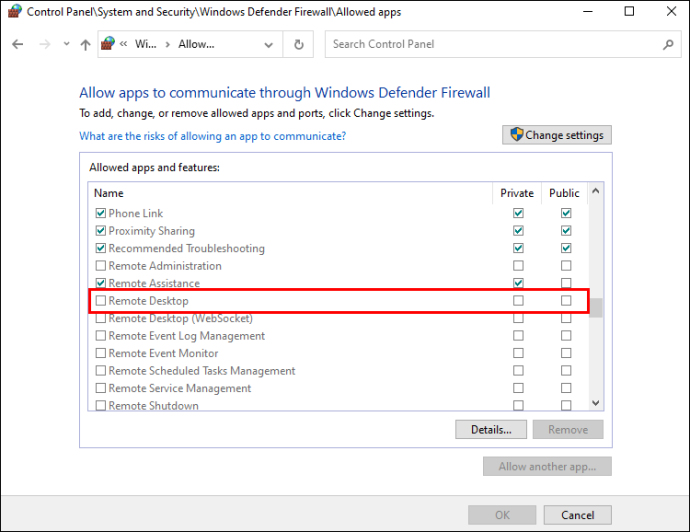
Task: Expand the breadcrumb chevron after 'Wi...'
Action: coord(168,44)
